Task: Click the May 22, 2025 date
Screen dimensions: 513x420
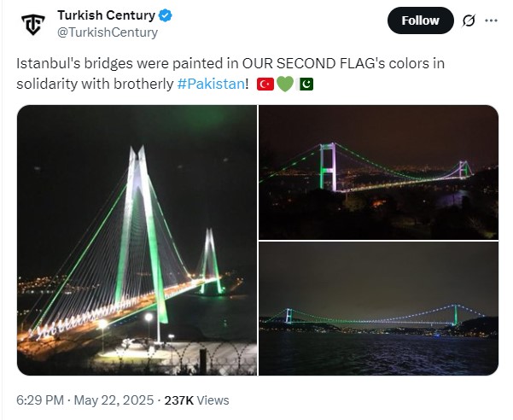Action: tap(114, 400)
